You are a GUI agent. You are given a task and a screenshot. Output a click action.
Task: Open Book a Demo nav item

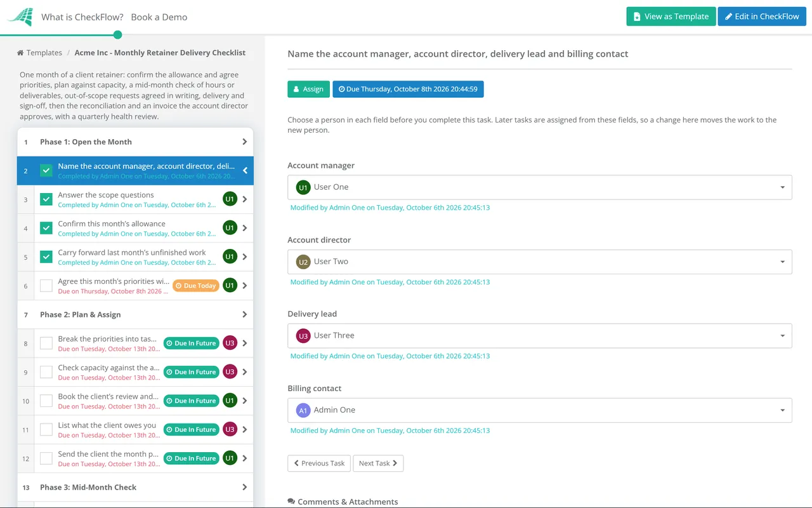point(159,17)
